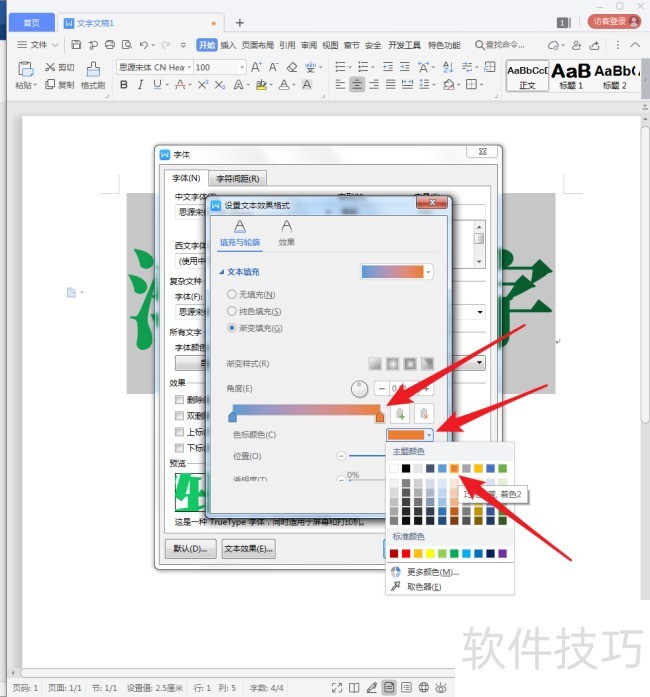650x697 pixels.
Task: Click the Format Painter brush icon
Action: 93,69
